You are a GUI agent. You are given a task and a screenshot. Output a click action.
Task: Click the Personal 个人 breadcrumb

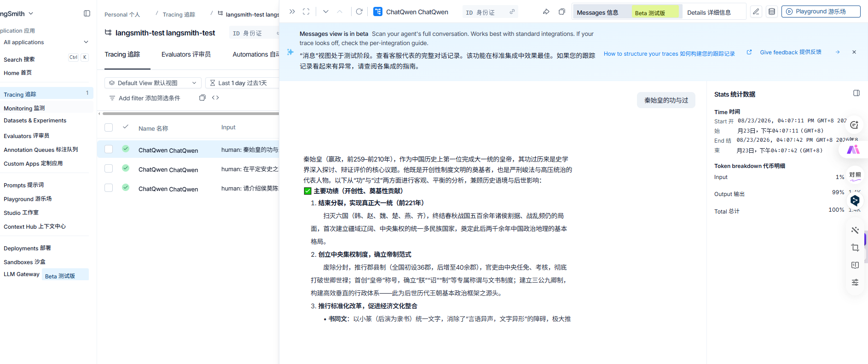tap(122, 15)
